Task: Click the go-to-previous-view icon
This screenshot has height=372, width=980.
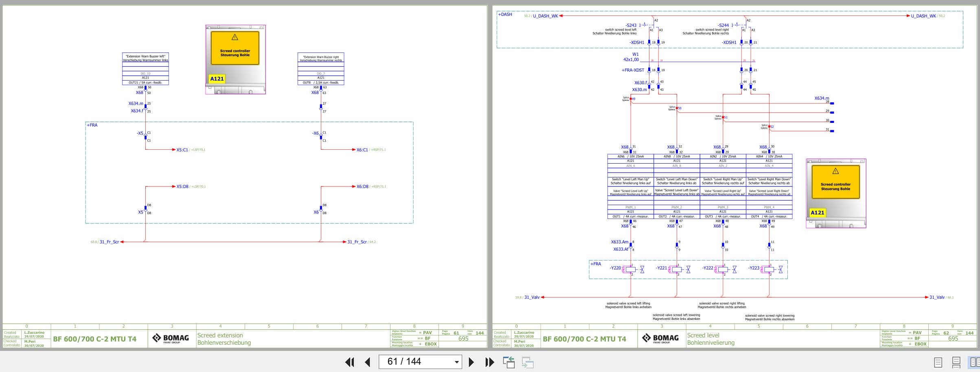Action: (x=509, y=362)
